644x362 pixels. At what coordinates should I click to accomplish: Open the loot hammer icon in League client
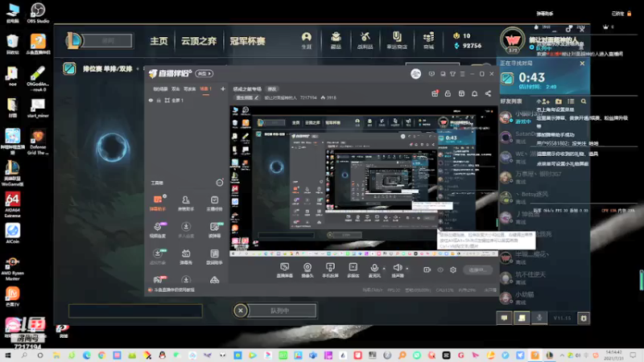click(x=365, y=41)
